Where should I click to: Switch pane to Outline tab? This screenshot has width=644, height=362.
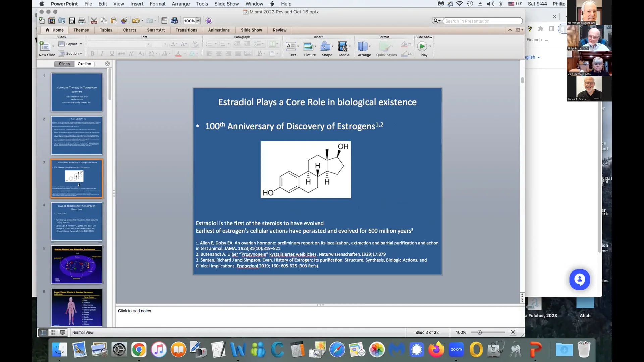tap(84, 64)
